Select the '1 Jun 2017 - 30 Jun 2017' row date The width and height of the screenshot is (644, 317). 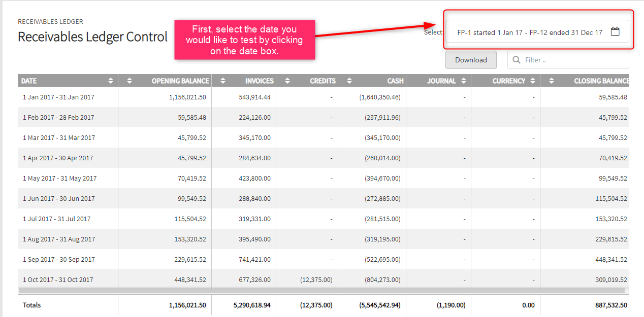click(x=58, y=198)
